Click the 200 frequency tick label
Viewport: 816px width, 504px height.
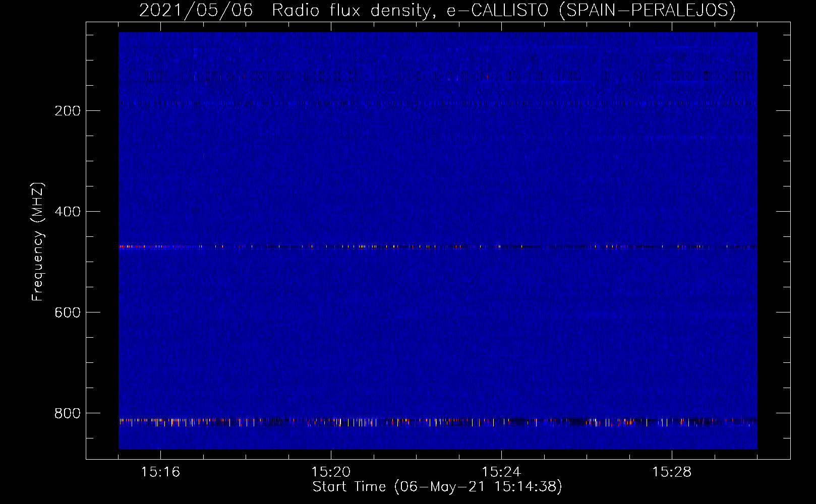pyautogui.click(x=68, y=111)
